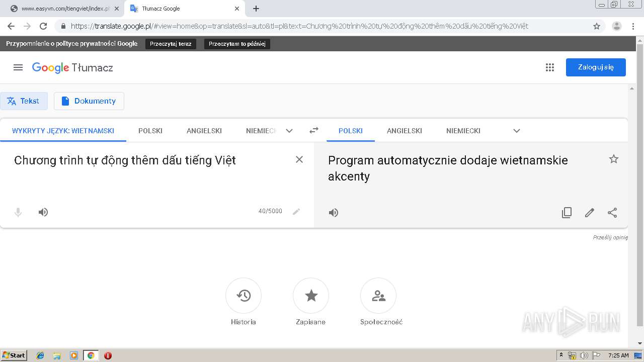
Task: Expand more source languages dropdown
Action: pos(289,131)
